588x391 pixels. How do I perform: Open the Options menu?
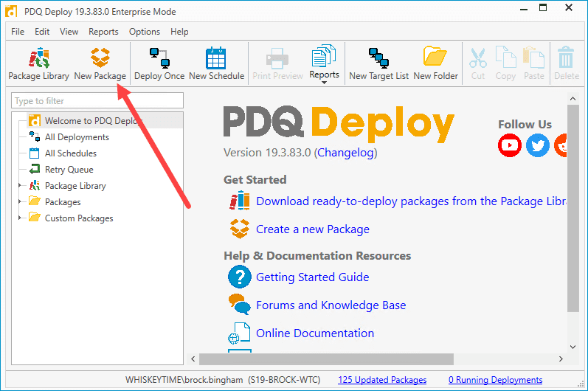coord(145,32)
